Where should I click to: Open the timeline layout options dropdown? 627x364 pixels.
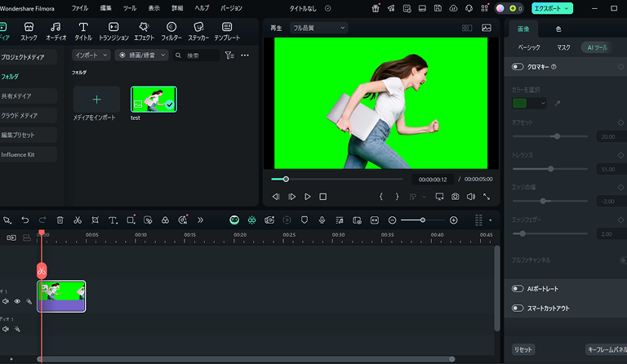click(490, 220)
